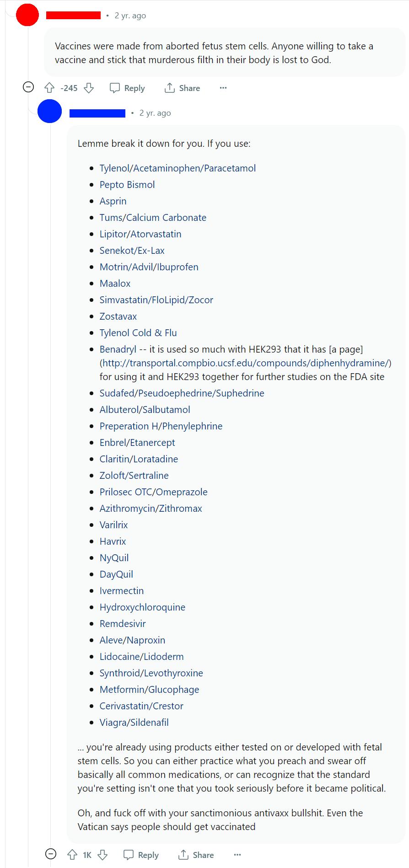Downvote the bottom reply

click(103, 855)
